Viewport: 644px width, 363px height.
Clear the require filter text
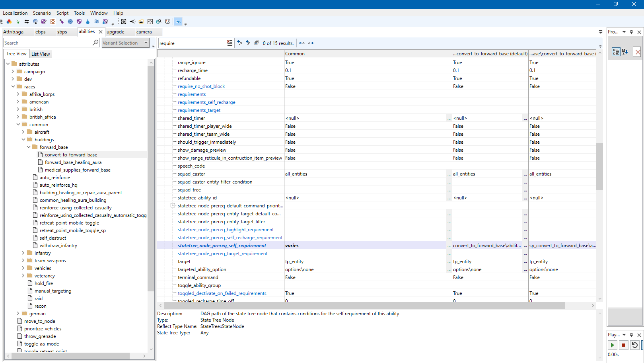click(x=230, y=43)
